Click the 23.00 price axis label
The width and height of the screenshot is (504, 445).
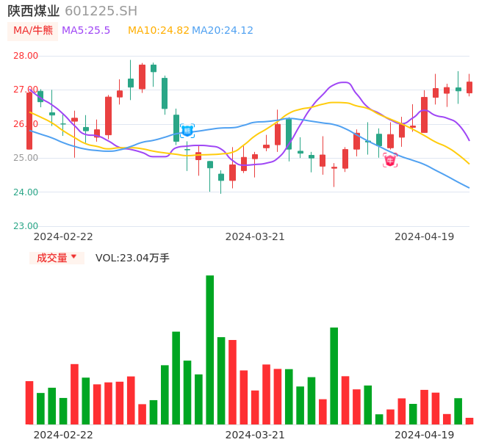(x=26, y=226)
